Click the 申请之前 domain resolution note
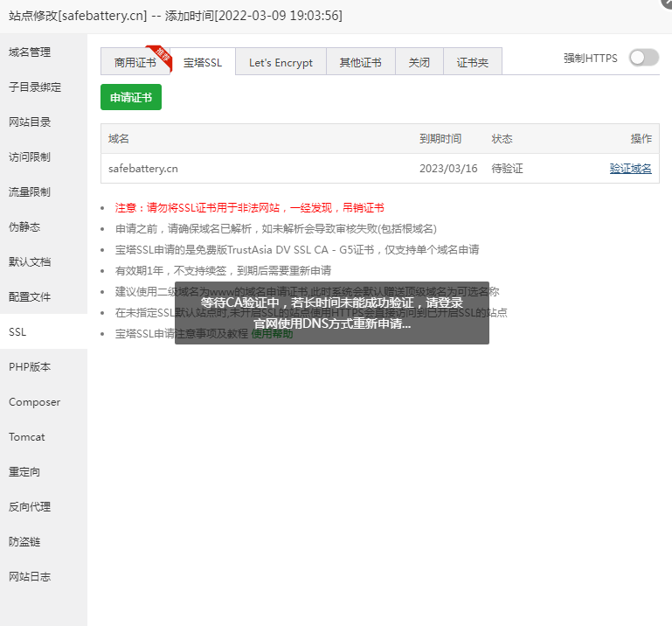The height and width of the screenshot is (626, 672). [x=276, y=229]
